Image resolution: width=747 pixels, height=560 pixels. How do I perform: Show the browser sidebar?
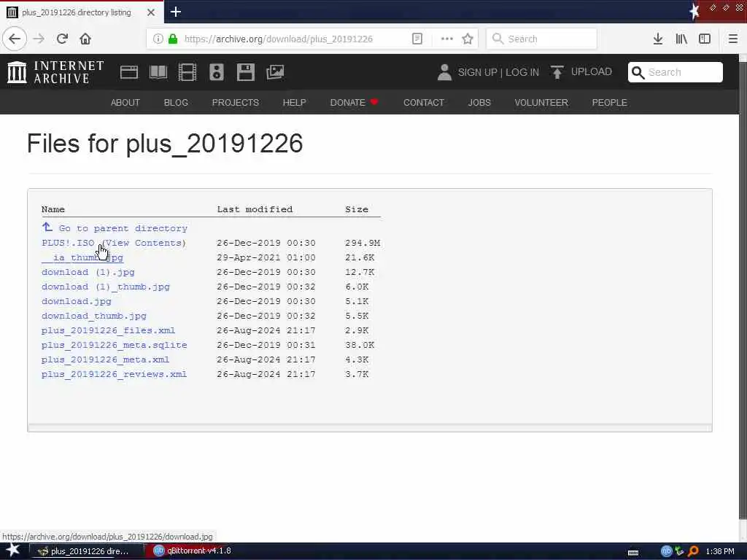[705, 39]
